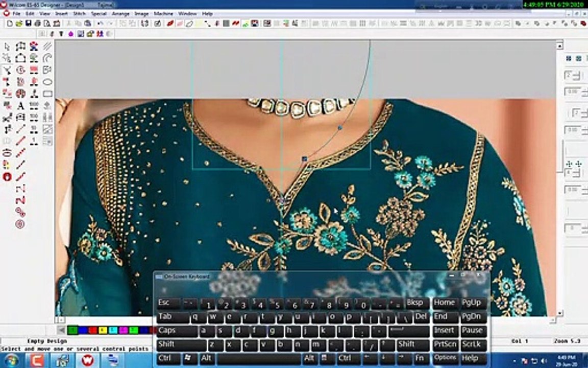Viewport: 588px width, 368px height.
Task: Click the red round button in left toolbox
Action: tap(7, 176)
